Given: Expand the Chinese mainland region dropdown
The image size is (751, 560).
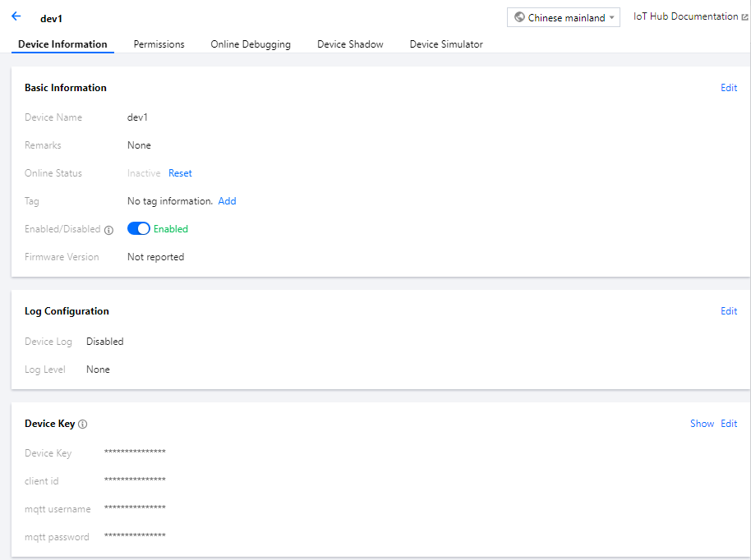Looking at the screenshot, I should tap(564, 17).
